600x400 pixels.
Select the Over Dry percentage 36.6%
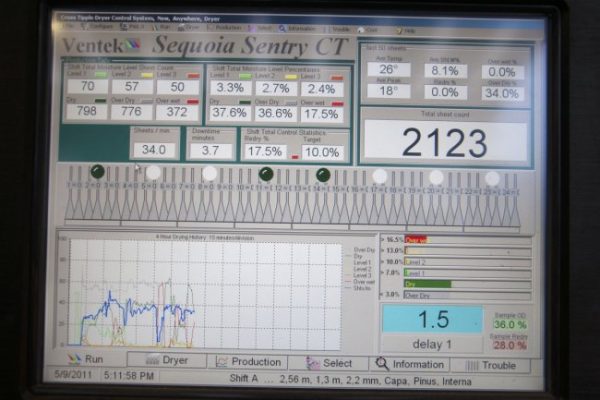(x=275, y=113)
